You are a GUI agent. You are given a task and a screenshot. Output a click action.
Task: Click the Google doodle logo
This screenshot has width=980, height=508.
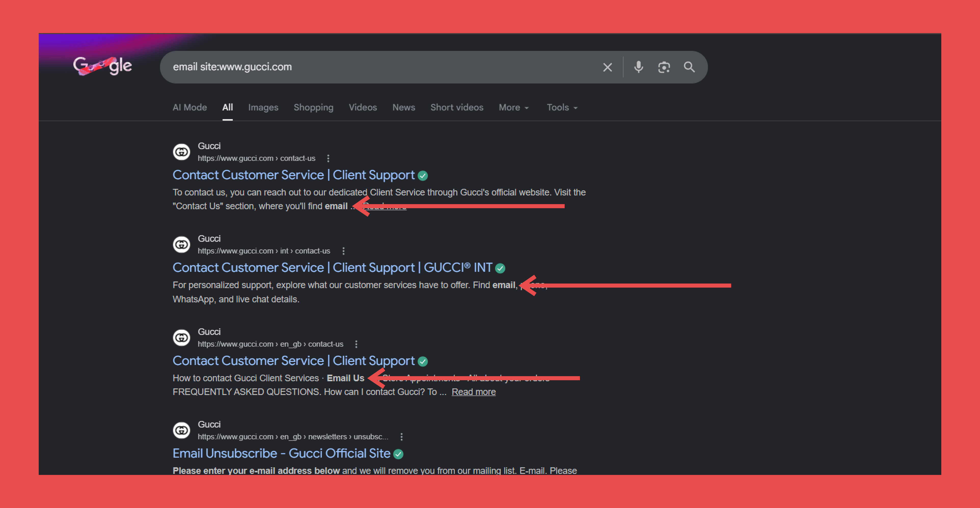tap(102, 66)
